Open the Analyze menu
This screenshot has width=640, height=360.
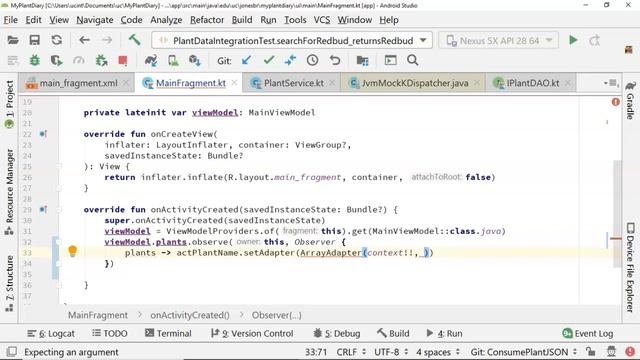[x=166, y=20]
